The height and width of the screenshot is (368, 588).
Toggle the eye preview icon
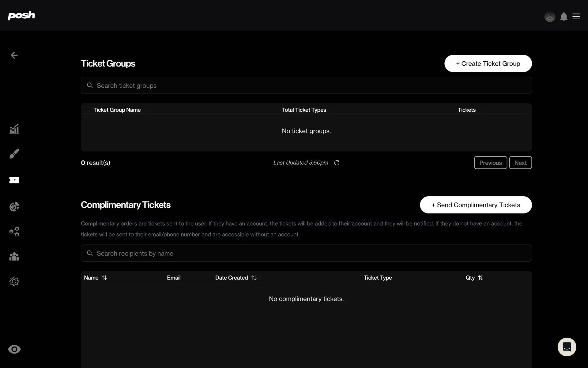(x=14, y=349)
